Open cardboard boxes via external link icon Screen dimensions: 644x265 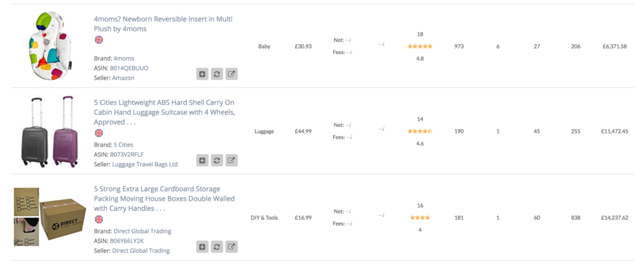point(231,247)
